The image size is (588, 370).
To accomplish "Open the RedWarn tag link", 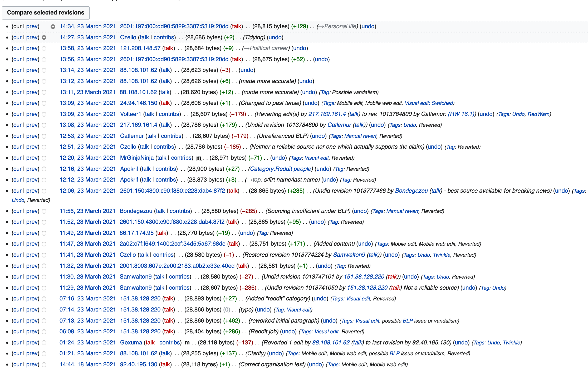I will tap(538, 114).
